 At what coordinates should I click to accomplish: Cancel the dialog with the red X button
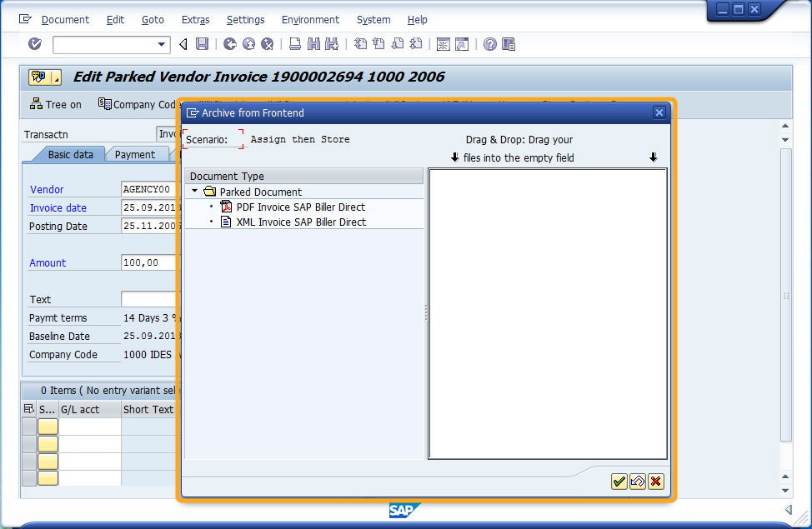pyautogui.click(x=655, y=482)
